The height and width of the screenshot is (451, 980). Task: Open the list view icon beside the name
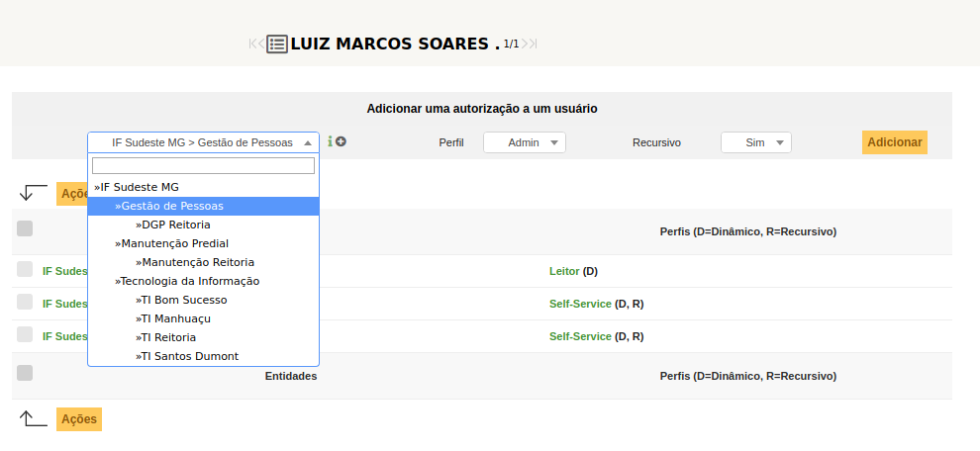click(277, 44)
